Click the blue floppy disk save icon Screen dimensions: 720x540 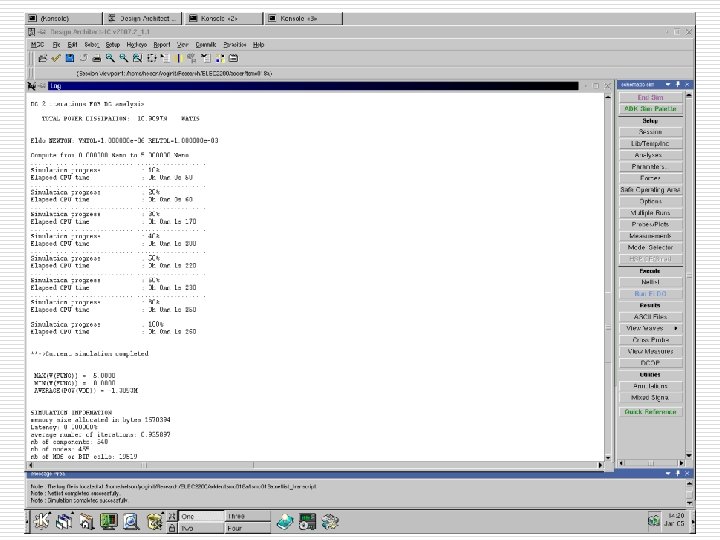pos(70,58)
